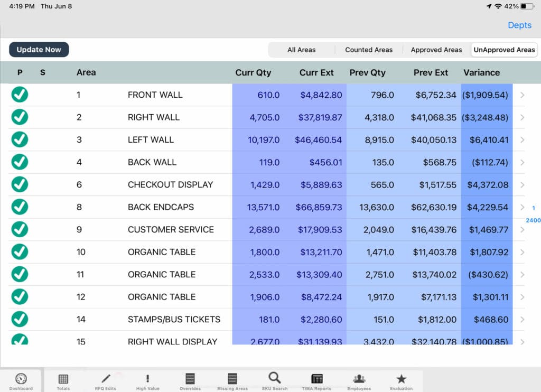Toggle approval checkmark on ORGANIC TABLE area 10
Image resolution: width=541 pixels, height=392 pixels.
click(x=20, y=252)
